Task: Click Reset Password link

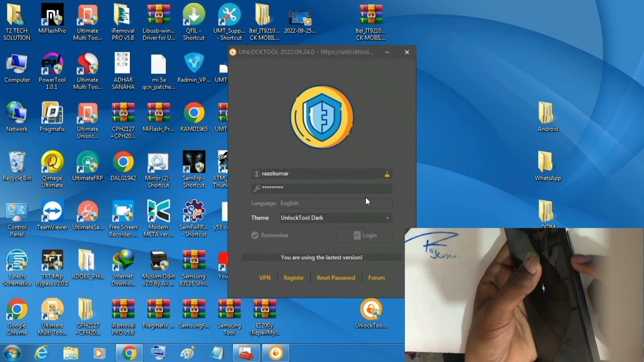Action: [336, 278]
